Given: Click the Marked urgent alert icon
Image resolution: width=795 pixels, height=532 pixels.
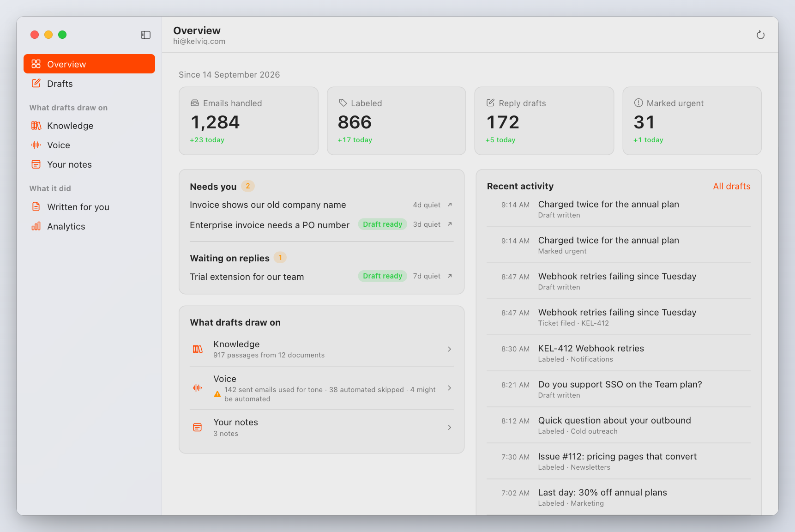Looking at the screenshot, I should point(638,103).
